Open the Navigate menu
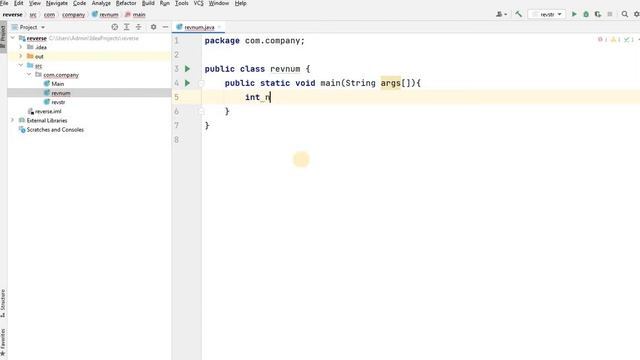This screenshot has height=360, width=640. [x=57, y=3]
